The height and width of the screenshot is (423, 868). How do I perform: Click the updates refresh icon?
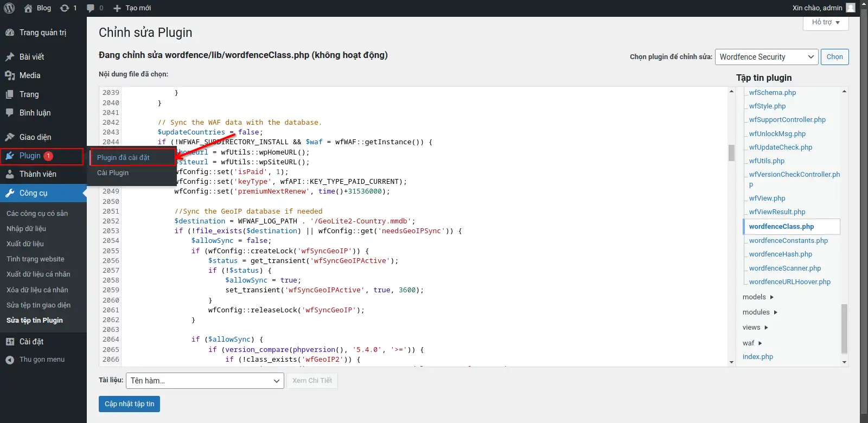tap(65, 8)
